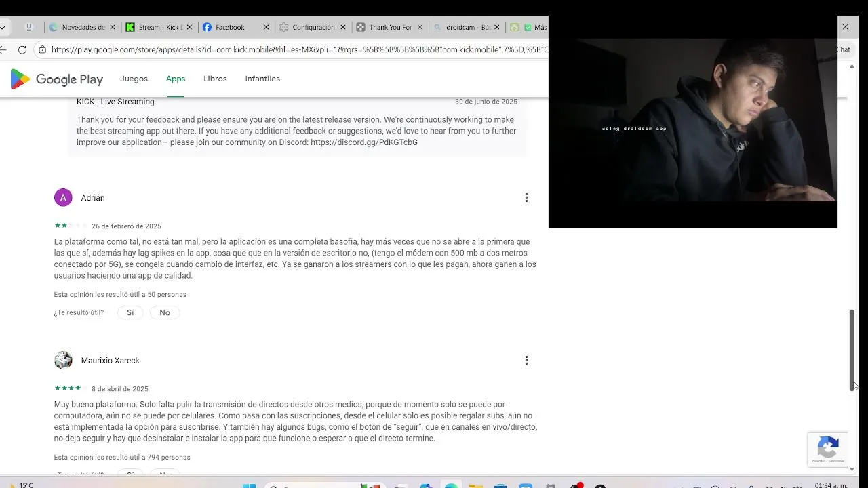The image size is (868, 488).
Task: Open the Apps section
Action: (x=176, y=79)
